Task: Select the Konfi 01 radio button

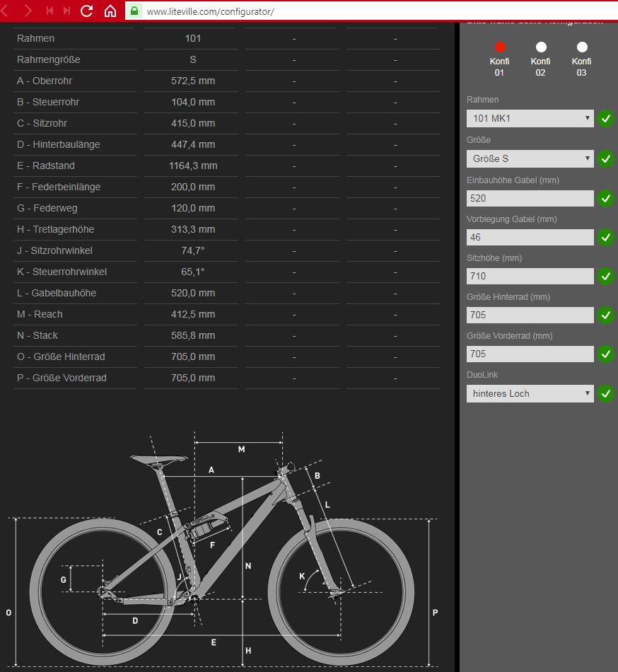Action: coord(500,47)
